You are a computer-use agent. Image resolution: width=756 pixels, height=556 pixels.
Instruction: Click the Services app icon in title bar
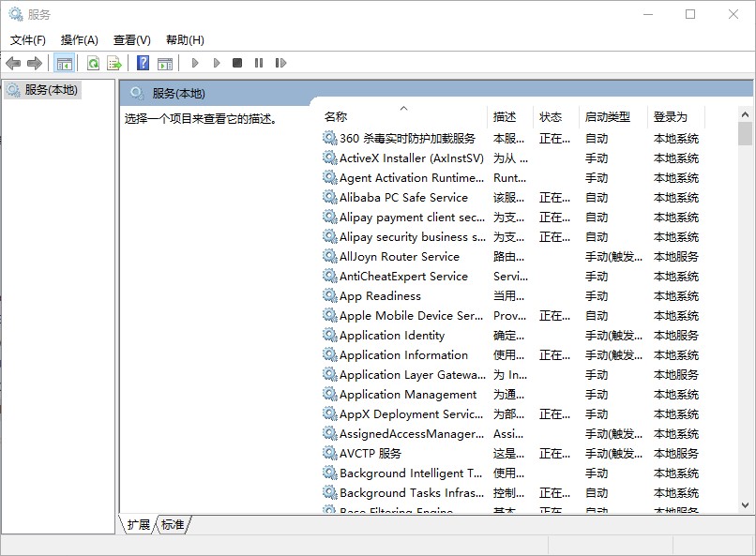[15, 14]
